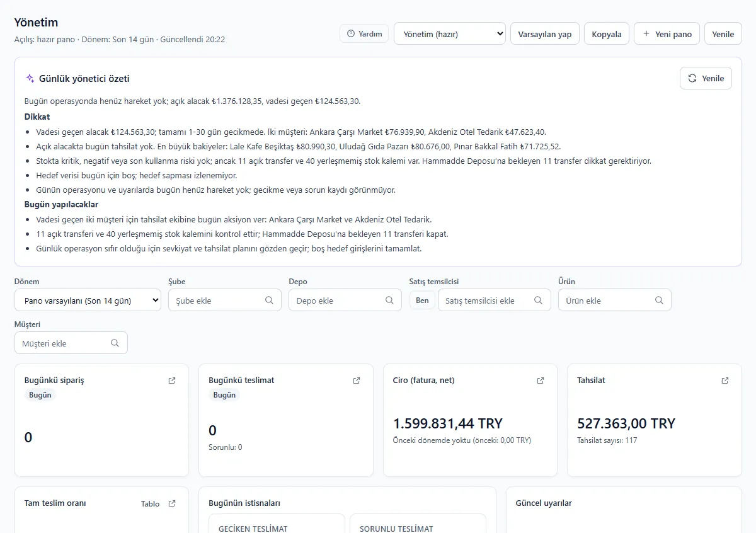Click search icon in Ürün filter
The height and width of the screenshot is (533, 756).
click(659, 301)
